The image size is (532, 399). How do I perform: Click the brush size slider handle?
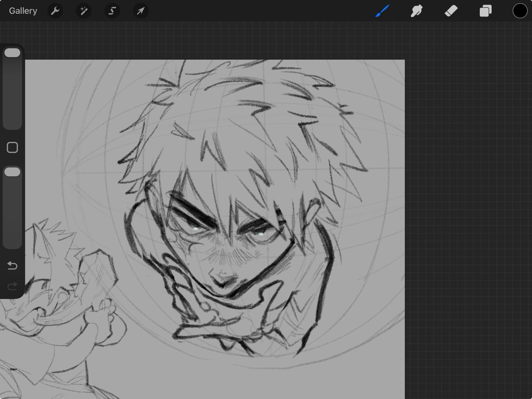(12, 53)
